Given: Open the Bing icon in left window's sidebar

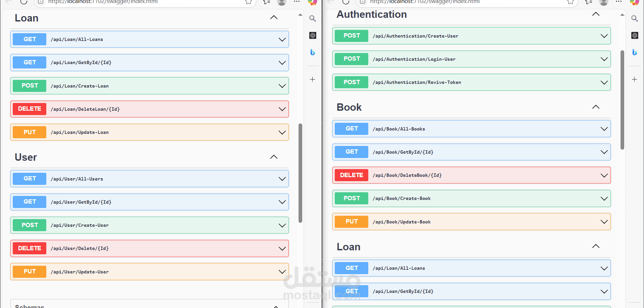Looking at the screenshot, I should 313,52.
